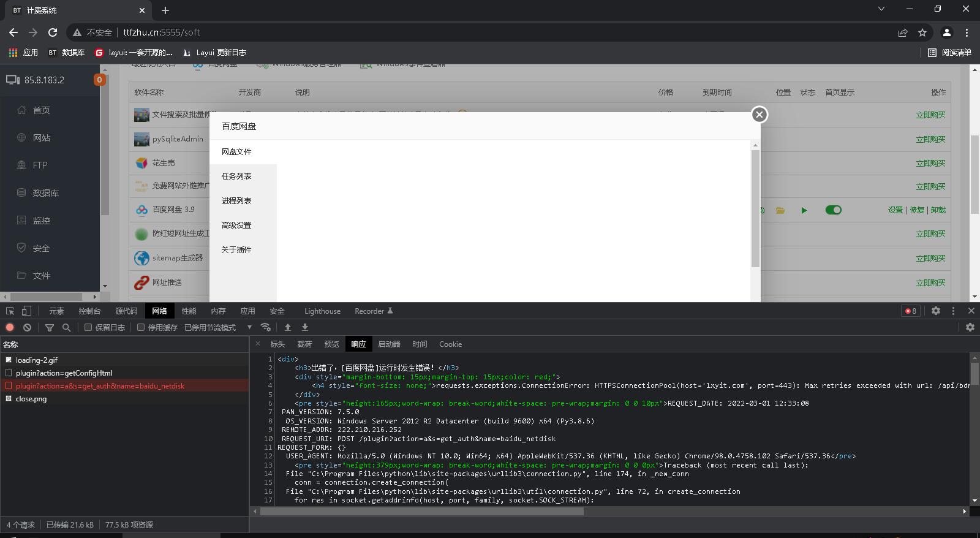
Task: Open the reading list 阅读清单
Action: pyautogui.click(x=949, y=53)
